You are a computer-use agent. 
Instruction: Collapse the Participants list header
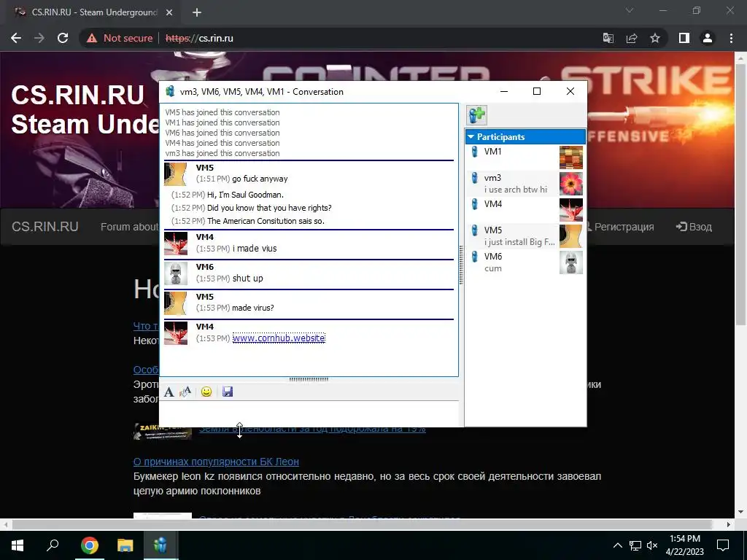(525, 136)
